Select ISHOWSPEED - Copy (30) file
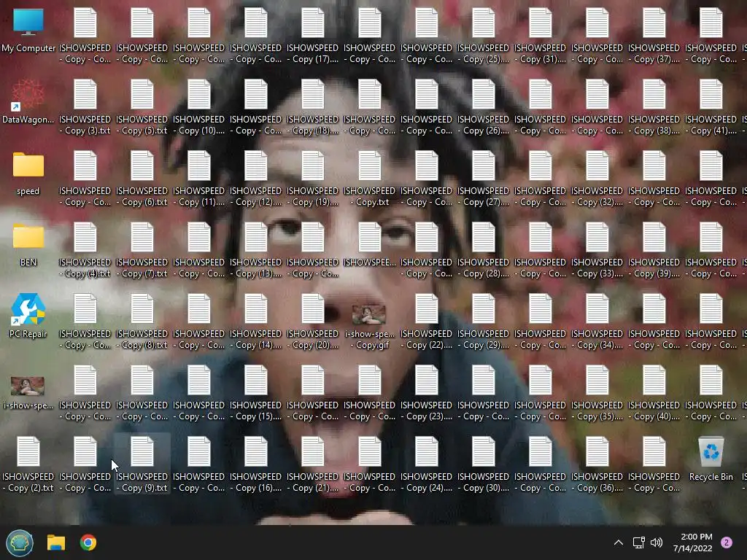This screenshot has height=560, width=747. coord(483,464)
